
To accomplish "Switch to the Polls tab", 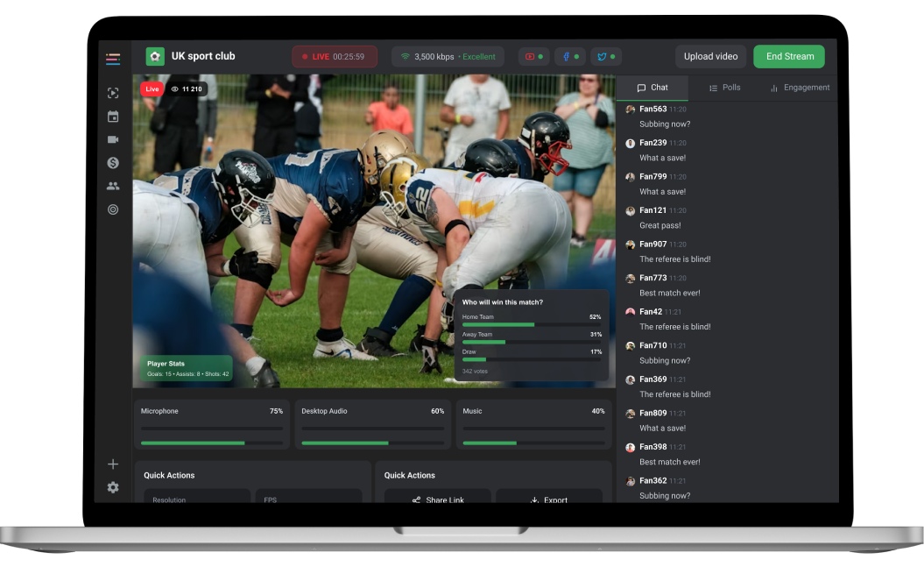I will (x=726, y=88).
